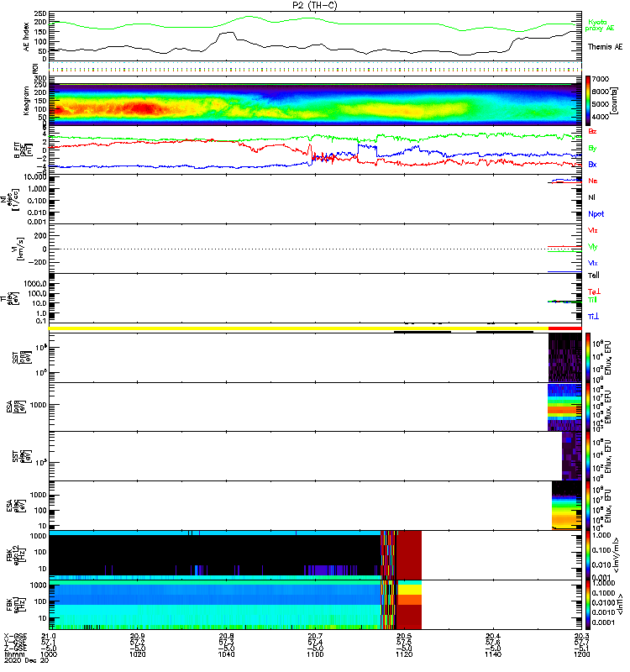
Task: Click the ESA electrons spectrogram data block
Action: pos(567,506)
